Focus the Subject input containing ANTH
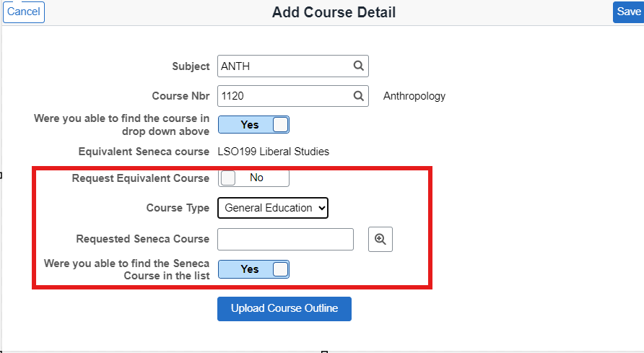 (285, 66)
